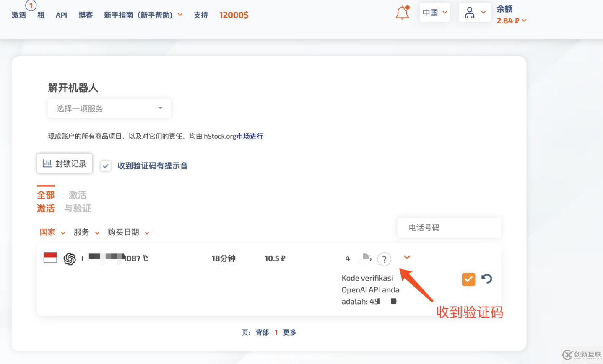Open the 中國 language dropdown

[434, 12]
